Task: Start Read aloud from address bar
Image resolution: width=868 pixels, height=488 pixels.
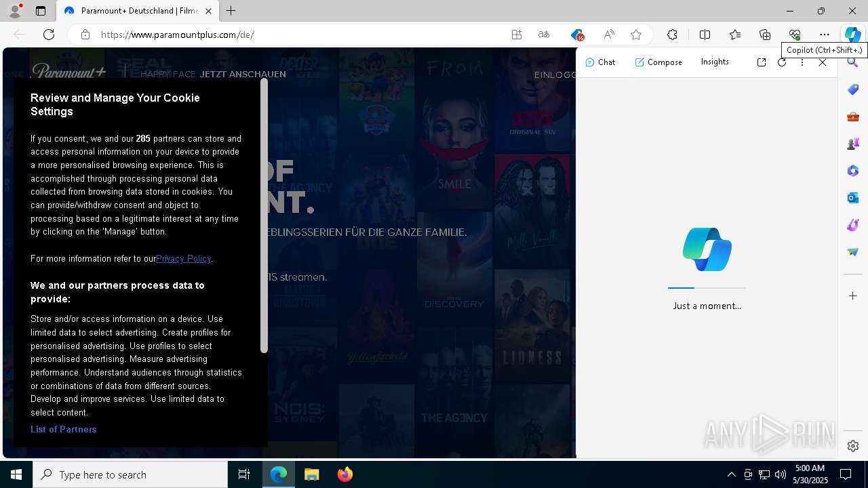Action: pos(609,35)
